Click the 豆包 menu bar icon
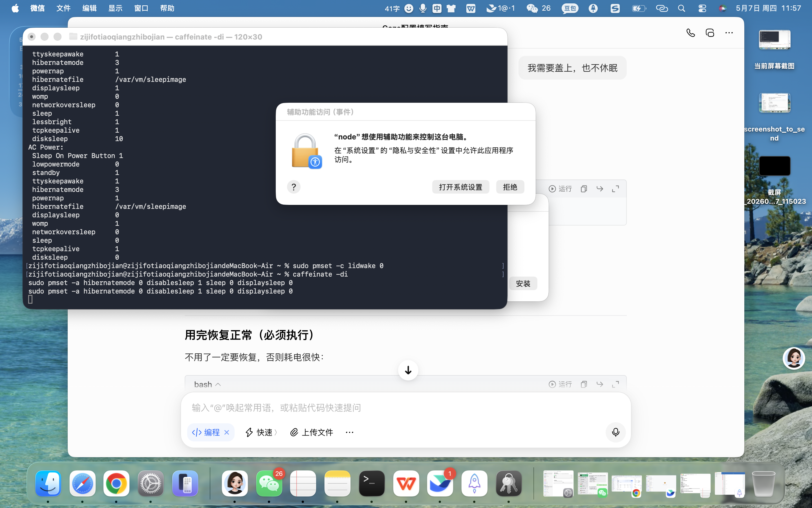812x508 pixels. [570, 8]
